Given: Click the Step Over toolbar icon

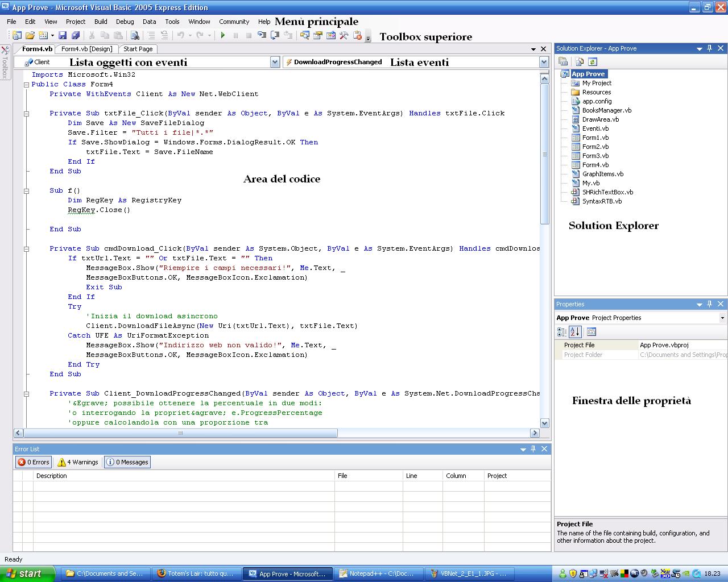Looking at the screenshot, I should [x=275, y=35].
